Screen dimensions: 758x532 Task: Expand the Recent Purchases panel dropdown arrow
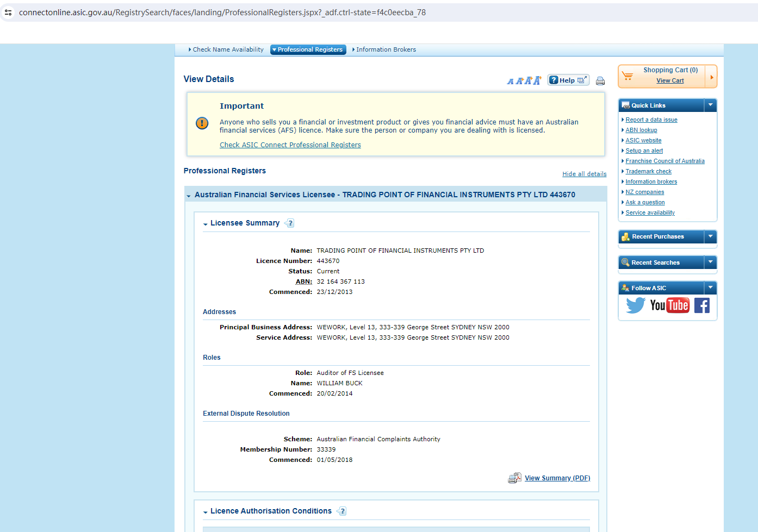711,237
